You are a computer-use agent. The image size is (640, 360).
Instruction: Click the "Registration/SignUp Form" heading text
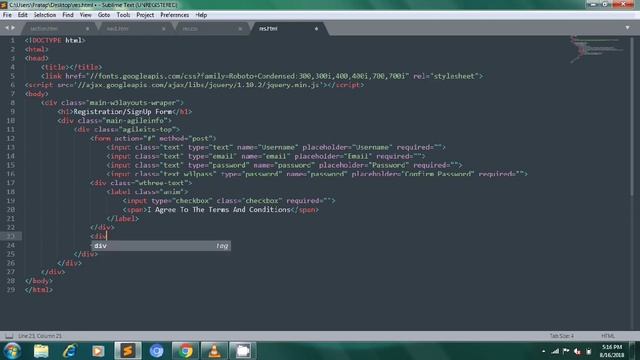[x=122, y=111]
